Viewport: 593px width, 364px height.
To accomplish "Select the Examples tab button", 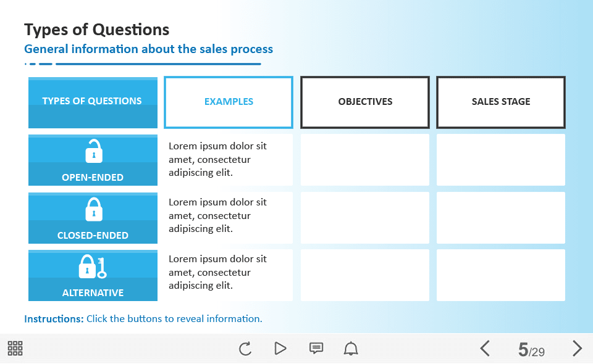I will 229,102.
